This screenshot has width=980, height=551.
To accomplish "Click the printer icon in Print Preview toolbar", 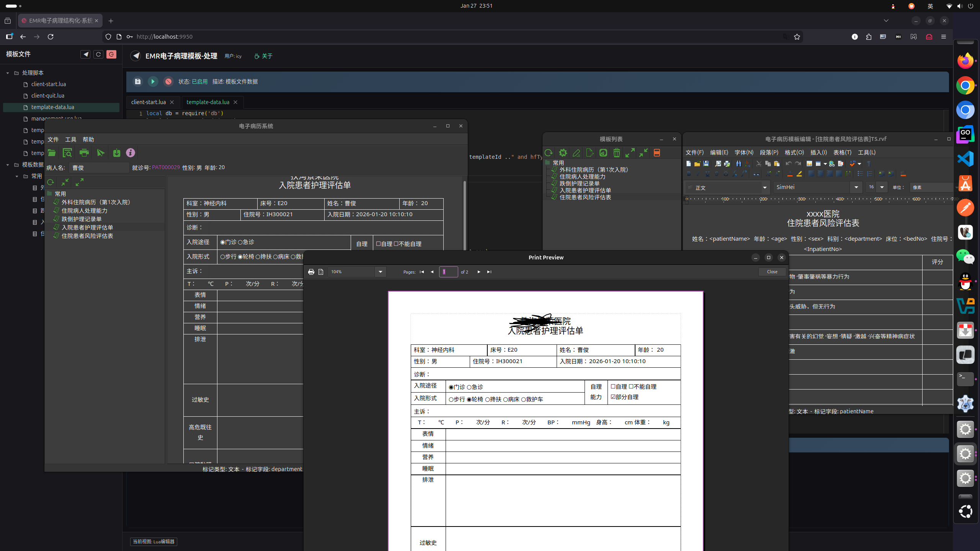I will (x=311, y=272).
